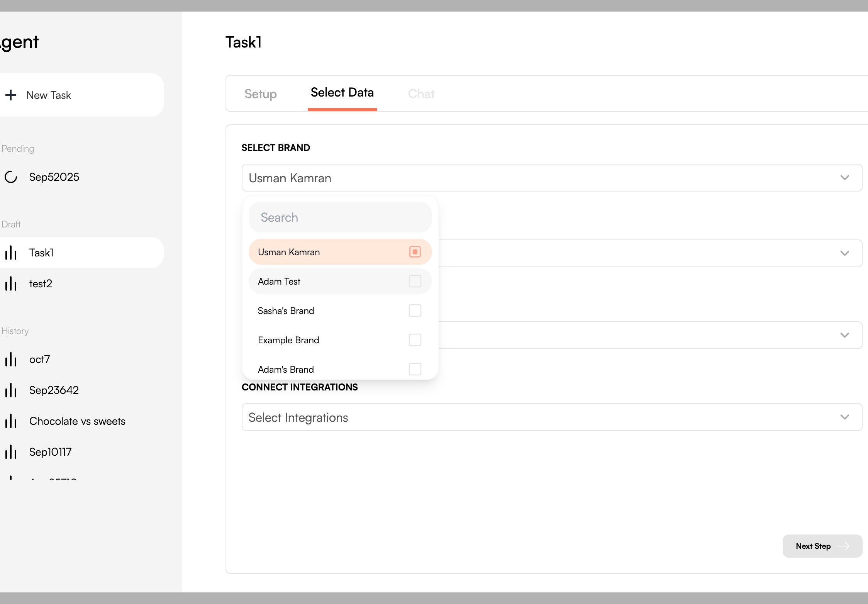This screenshot has width=868, height=604.
Task: Click the plus icon beside New Task
Action: (x=11, y=95)
